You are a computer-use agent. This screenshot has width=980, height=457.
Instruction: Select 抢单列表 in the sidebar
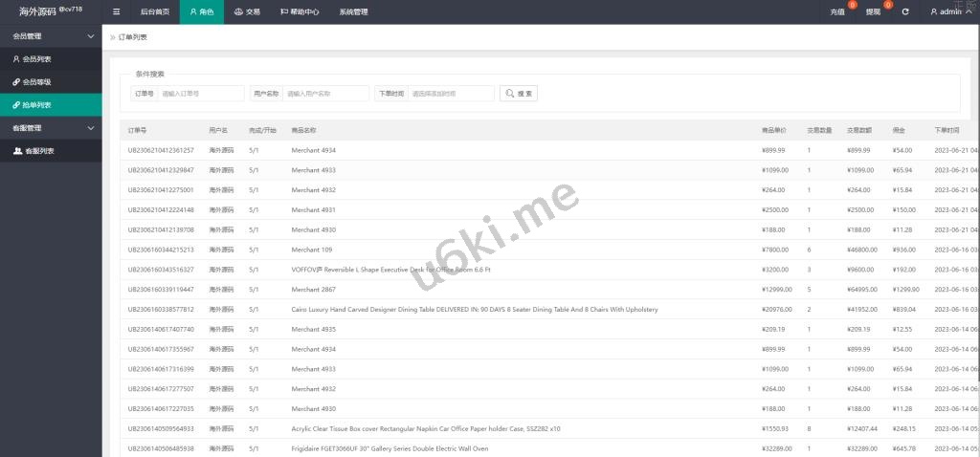pyautogui.click(x=36, y=105)
